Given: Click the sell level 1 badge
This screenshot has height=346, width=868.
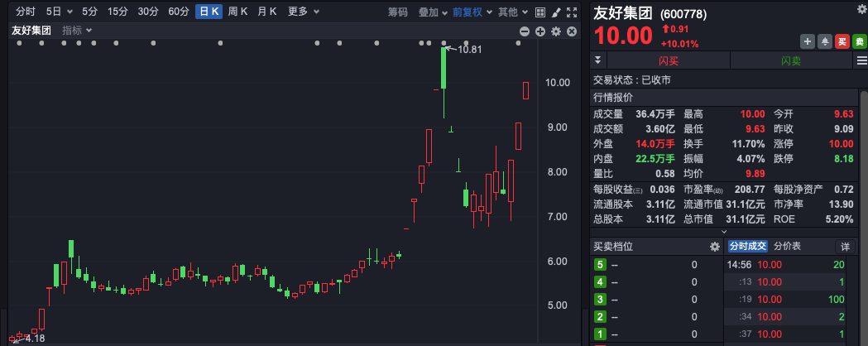Looking at the screenshot, I should (600, 334).
